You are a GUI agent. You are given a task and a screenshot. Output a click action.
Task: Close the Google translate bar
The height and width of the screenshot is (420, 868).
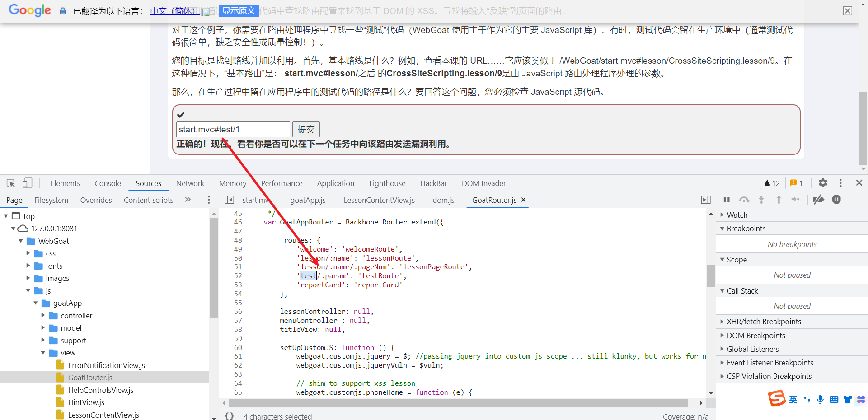tap(848, 11)
